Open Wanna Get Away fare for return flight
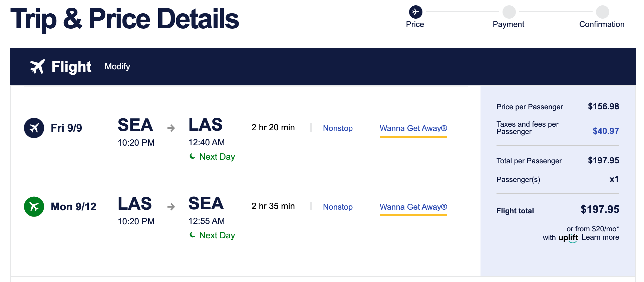 [413, 207]
